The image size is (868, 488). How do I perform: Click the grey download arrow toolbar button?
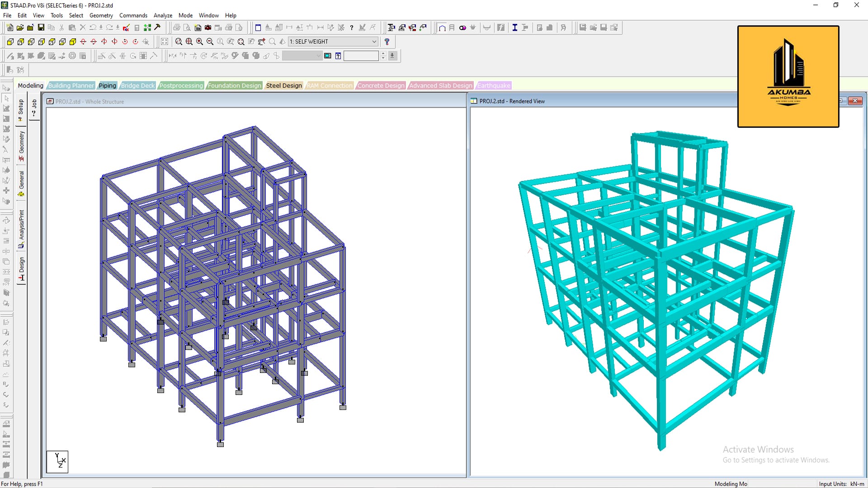392,56
